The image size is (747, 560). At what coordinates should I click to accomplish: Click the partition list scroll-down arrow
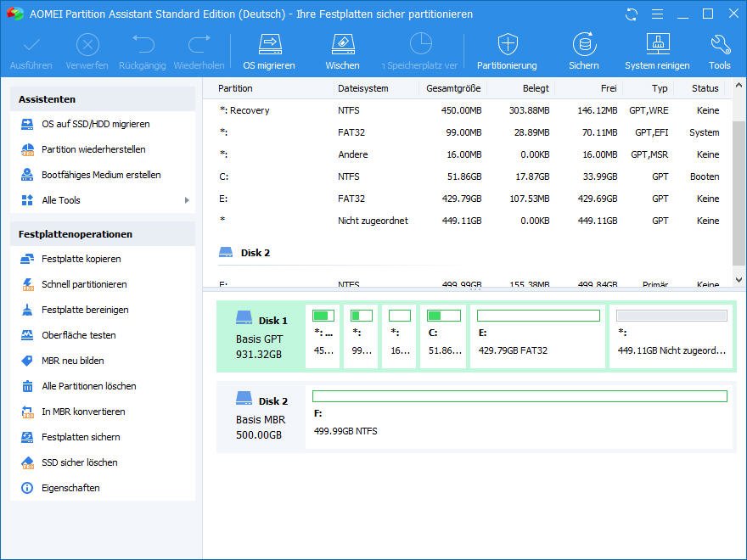739,279
